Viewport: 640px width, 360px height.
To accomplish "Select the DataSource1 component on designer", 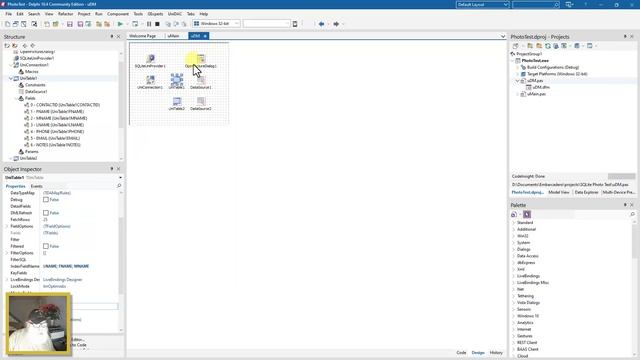I will (201, 82).
